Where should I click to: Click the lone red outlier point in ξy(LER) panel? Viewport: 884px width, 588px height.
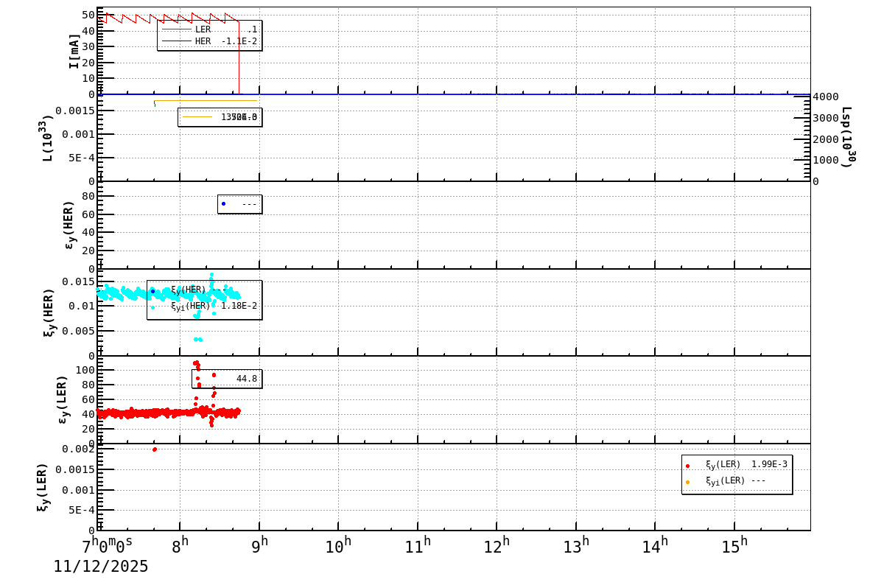[x=153, y=448]
